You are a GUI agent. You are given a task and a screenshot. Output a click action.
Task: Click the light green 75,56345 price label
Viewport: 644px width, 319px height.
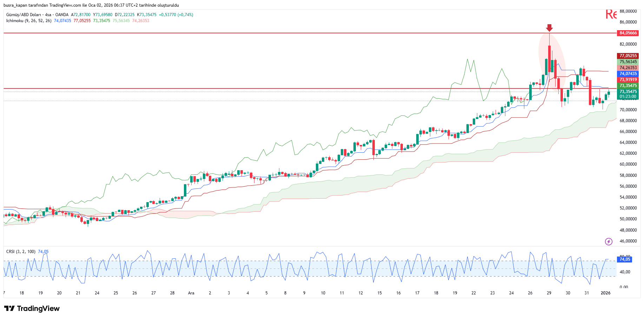628,62
